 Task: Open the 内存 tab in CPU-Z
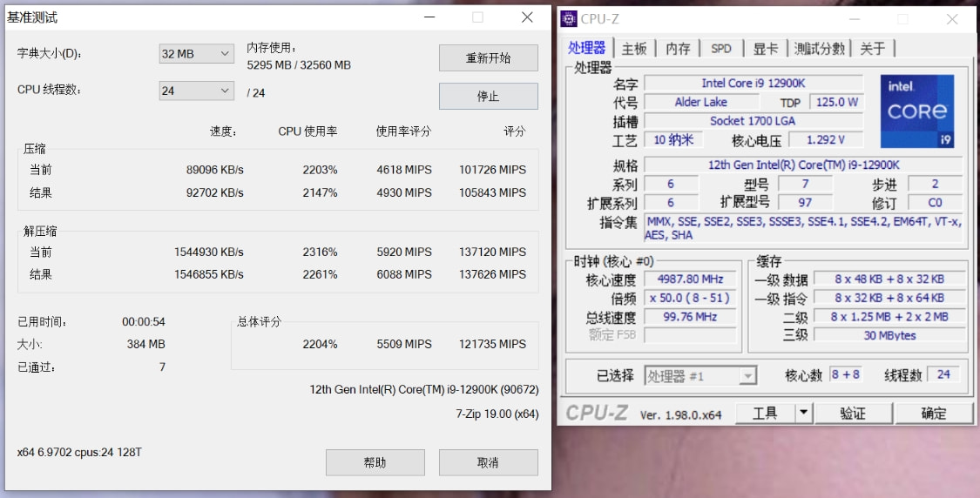(678, 48)
